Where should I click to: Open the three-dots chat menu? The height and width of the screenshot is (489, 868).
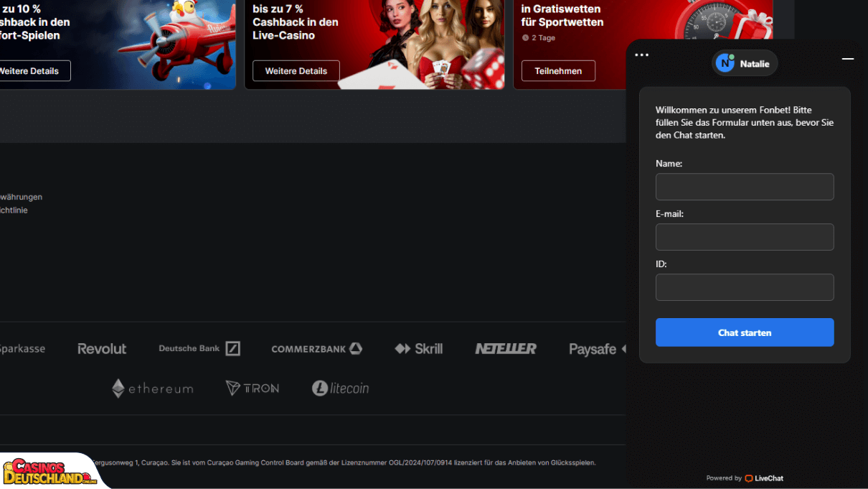point(641,55)
